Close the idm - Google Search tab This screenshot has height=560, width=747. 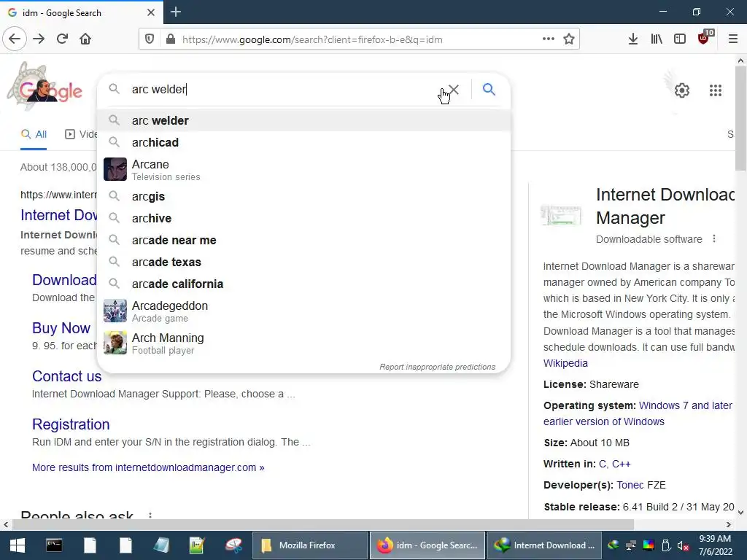[x=151, y=12]
